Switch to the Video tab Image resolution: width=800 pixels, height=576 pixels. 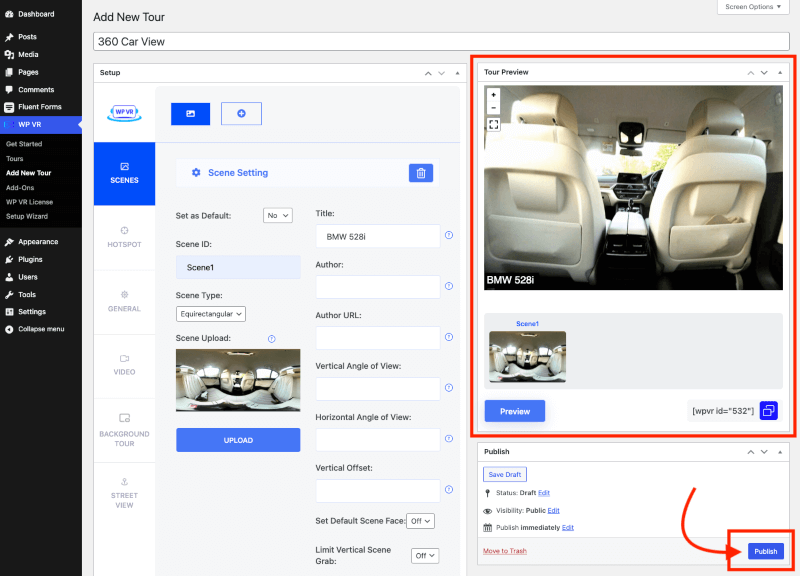[124, 366]
